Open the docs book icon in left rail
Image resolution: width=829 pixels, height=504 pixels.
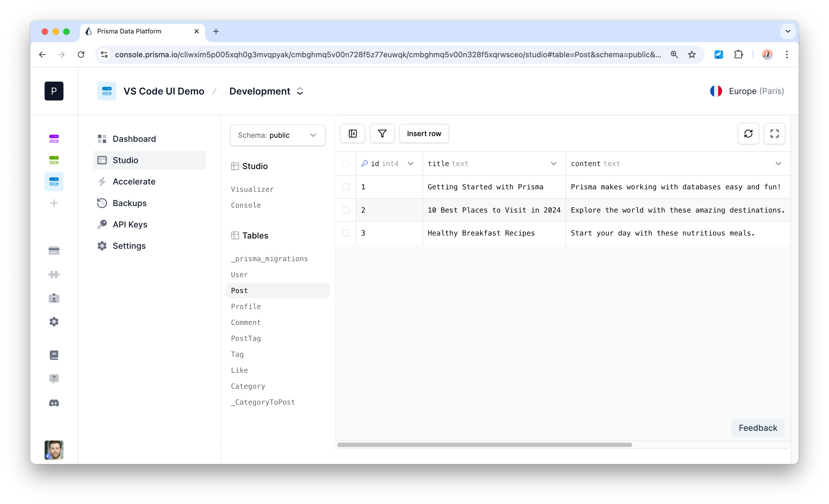(x=54, y=355)
